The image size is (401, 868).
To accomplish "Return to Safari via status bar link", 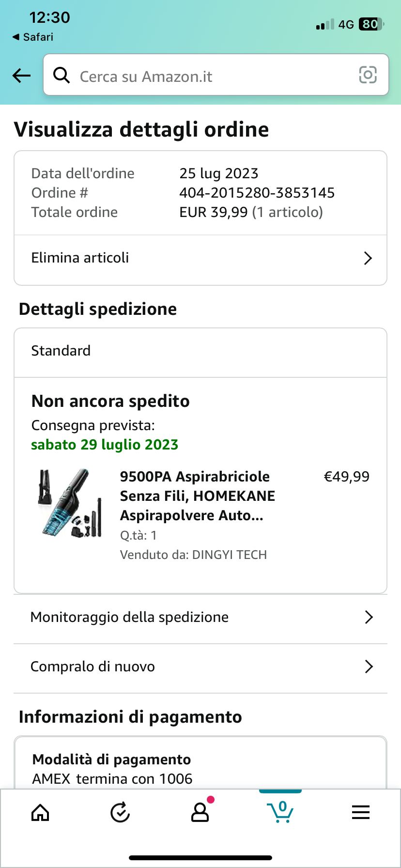I will tap(33, 37).
